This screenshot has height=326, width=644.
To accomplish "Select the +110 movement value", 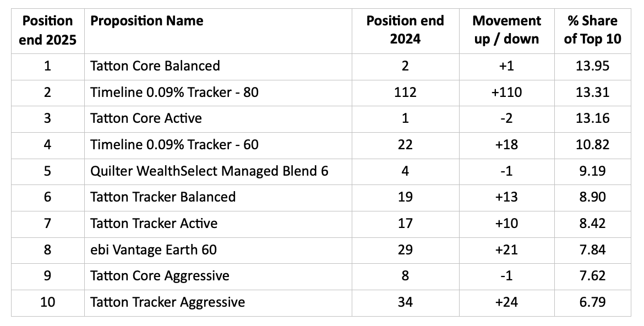I will coord(506,92).
